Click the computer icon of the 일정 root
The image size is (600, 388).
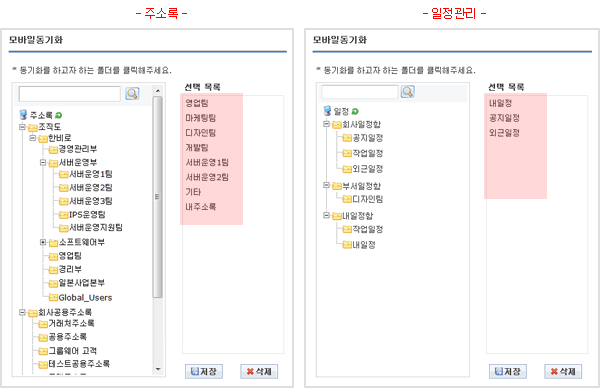coord(327,111)
